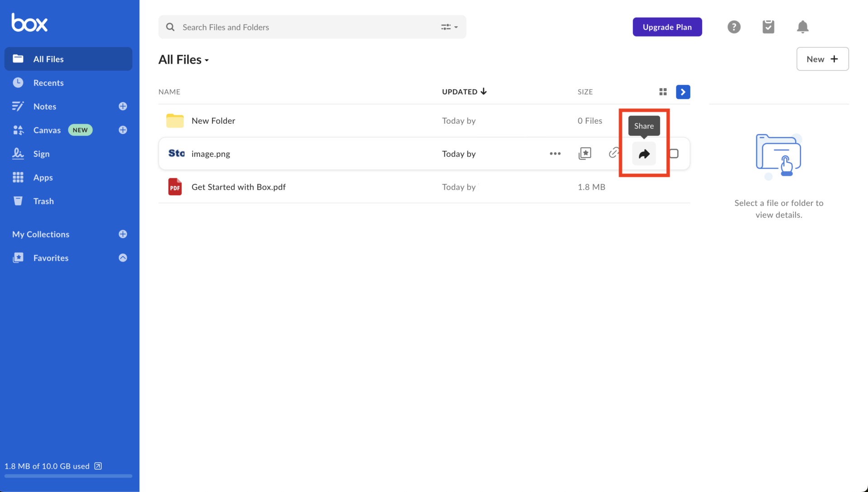Open the help menu

tap(734, 27)
